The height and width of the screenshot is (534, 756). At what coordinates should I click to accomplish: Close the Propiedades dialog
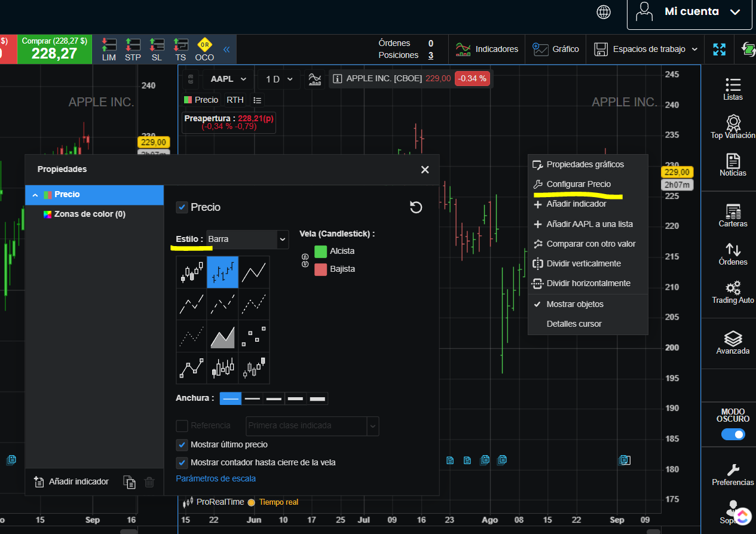(425, 170)
